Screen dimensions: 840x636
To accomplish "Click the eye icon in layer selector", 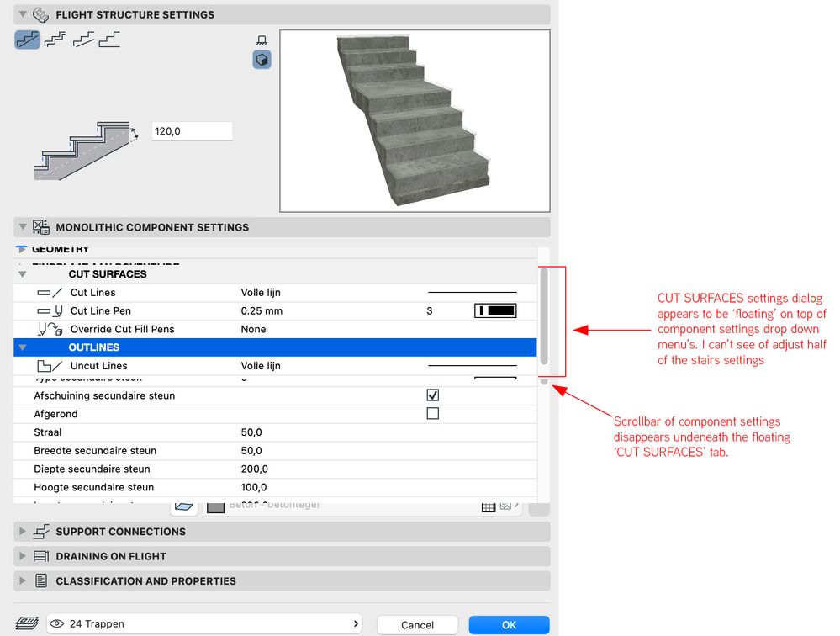I will [57, 623].
